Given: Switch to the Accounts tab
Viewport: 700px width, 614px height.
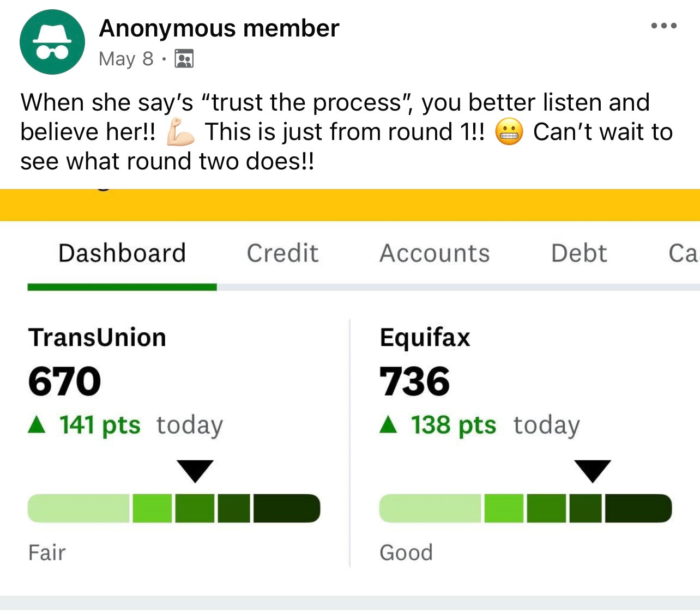Looking at the screenshot, I should (x=435, y=253).
